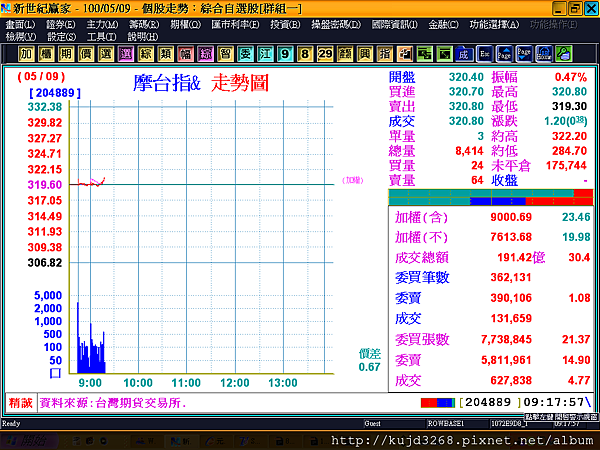Open the 操盤密碼(D) menu
This screenshot has width=600, height=450.
pyautogui.click(x=336, y=24)
